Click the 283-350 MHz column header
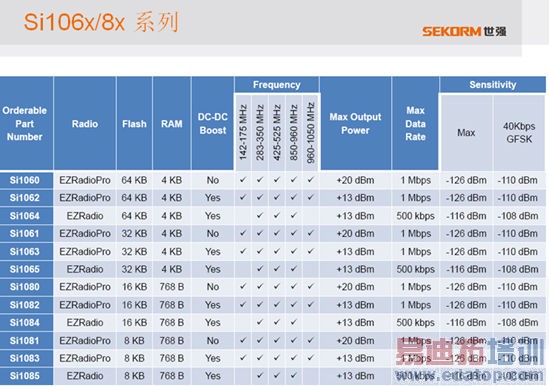 click(x=260, y=132)
